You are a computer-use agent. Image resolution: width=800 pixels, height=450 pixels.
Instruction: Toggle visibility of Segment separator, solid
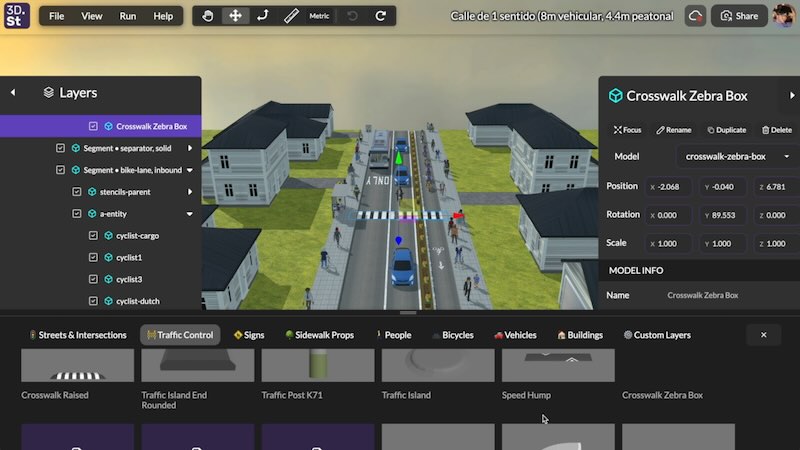(x=60, y=148)
